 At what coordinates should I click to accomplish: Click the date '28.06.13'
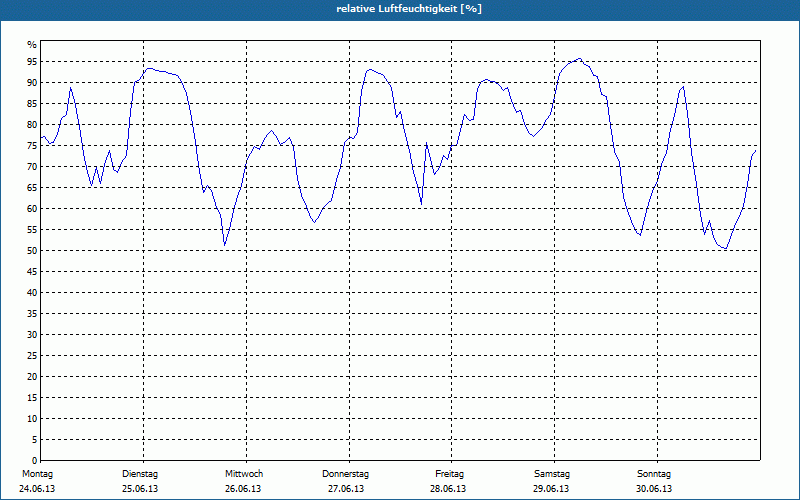coord(448,489)
